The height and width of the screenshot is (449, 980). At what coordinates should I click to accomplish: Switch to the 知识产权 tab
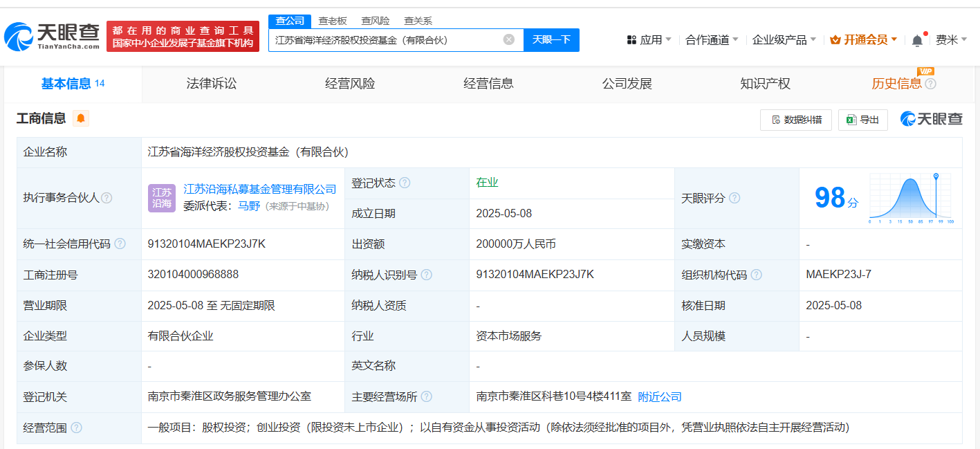(765, 84)
